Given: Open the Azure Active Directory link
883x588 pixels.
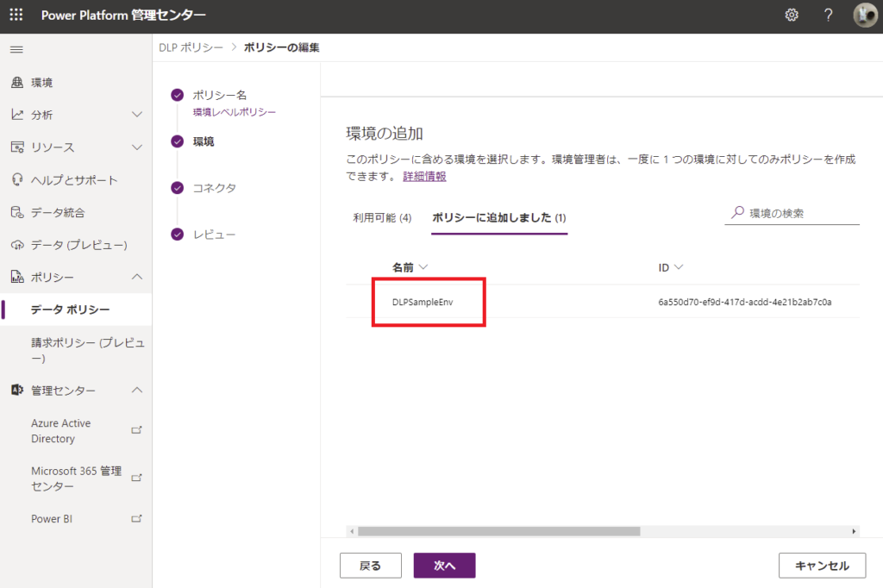Looking at the screenshot, I should coord(61,431).
